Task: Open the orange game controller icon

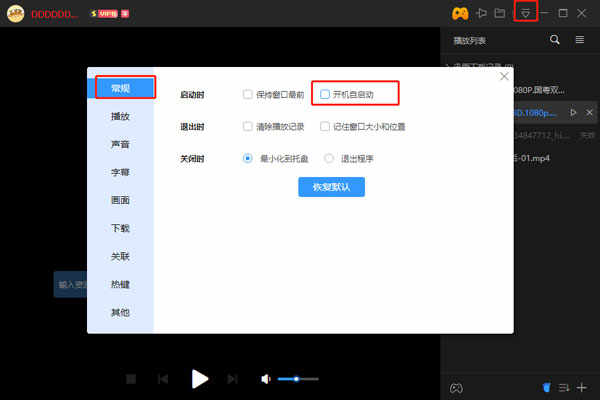Action: (x=460, y=14)
